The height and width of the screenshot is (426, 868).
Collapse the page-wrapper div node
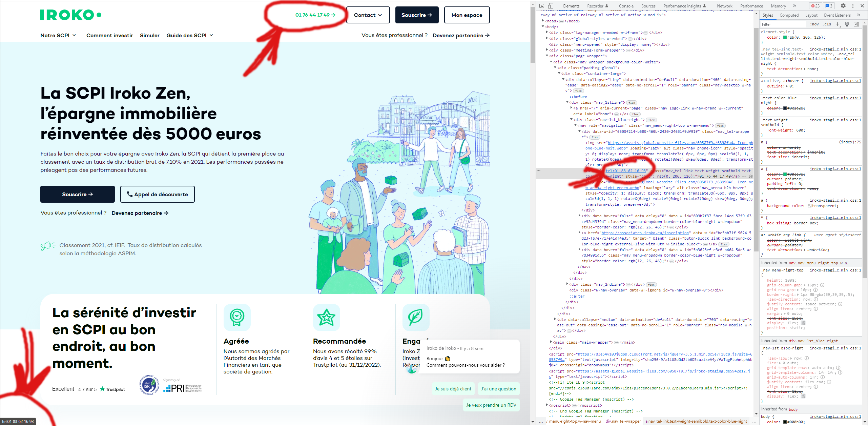(x=547, y=56)
